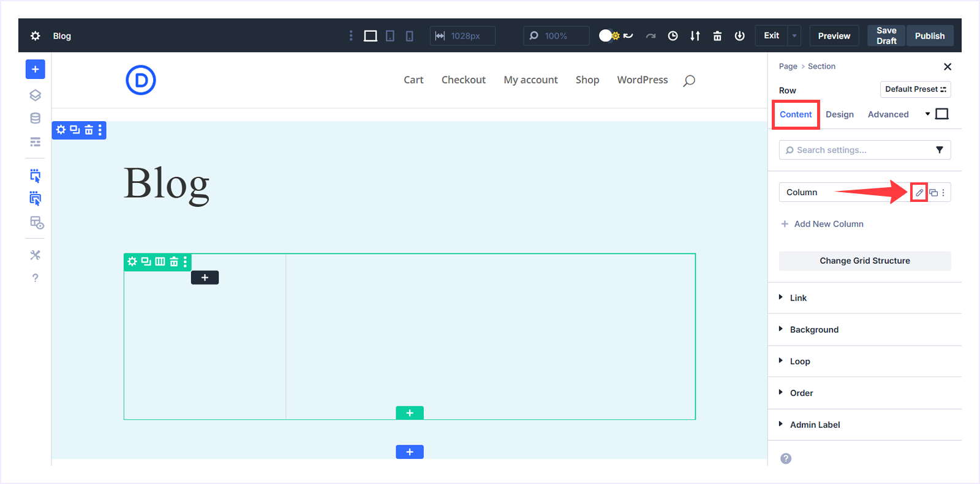Click the blue add plus in left sidebar

click(x=36, y=69)
